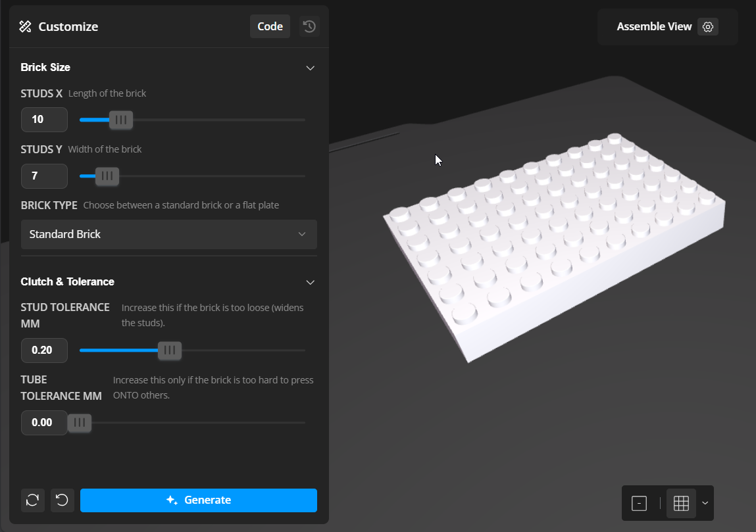Click the refresh parameters icon
The width and height of the screenshot is (756, 532).
[x=33, y=500]
